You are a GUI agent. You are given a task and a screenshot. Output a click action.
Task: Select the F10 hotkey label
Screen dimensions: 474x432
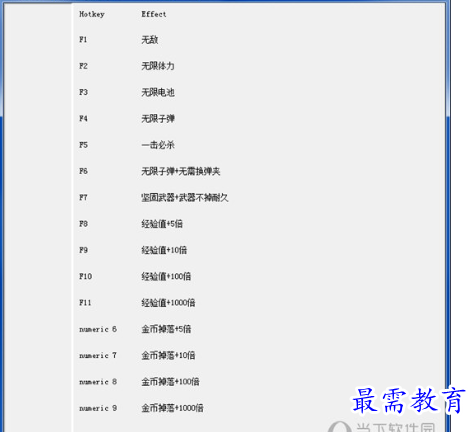click(x=85, y=276)
